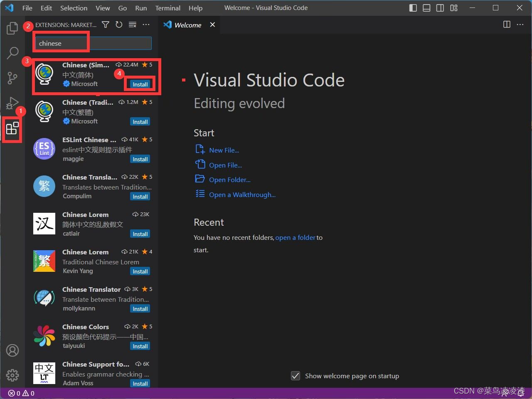Open the Search view in activity bar

click(x=12, y=53)
